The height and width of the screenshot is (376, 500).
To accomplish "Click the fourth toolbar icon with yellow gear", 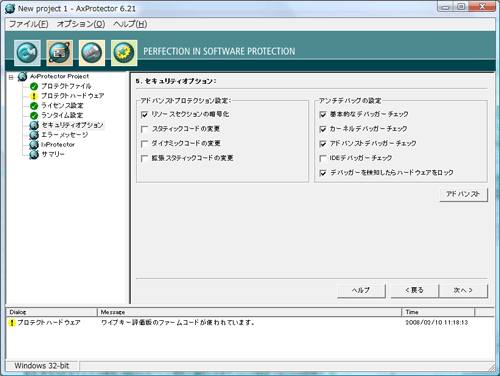I will tap(124, 53).
